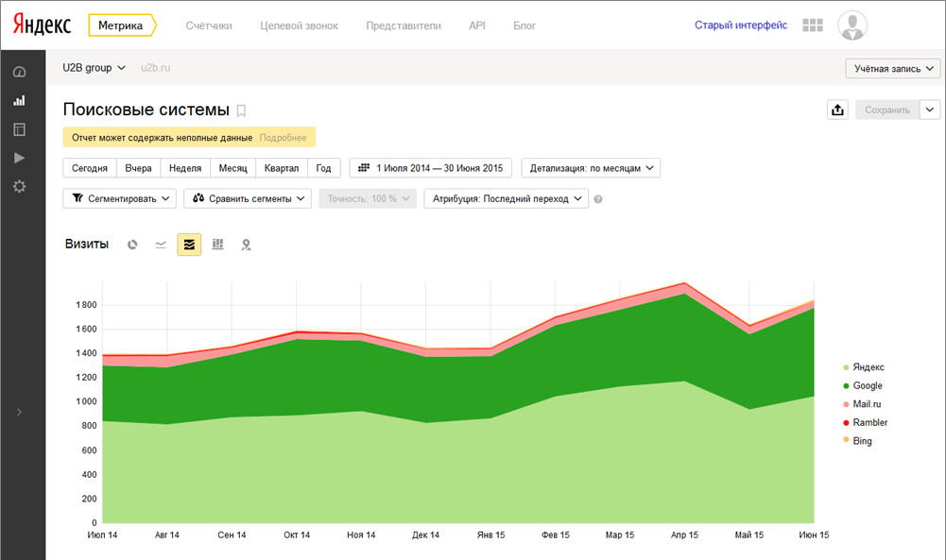Toggle Bing series in the legend

tap(857, 441)
